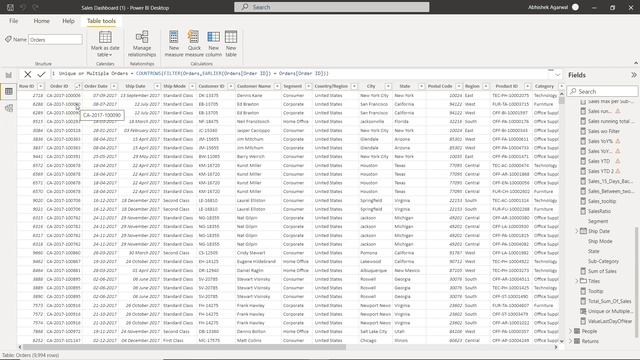This screenshot has width=640, height=360.
Task: Click the table Name input field
Action: click(x=55, y=40)
